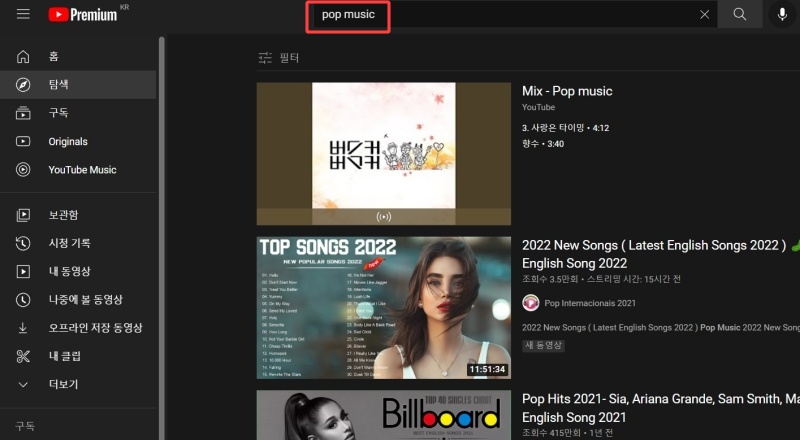800x440 pixels.
Task: Select 나중에 볼 동영상 in the sidebar
Action: point(78,300)
